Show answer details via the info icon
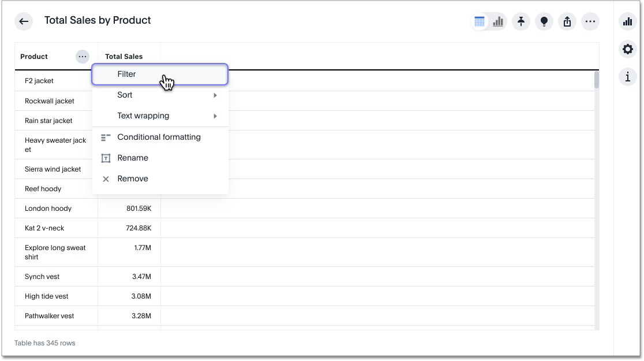The image size is (644, 361). point(627,77)
